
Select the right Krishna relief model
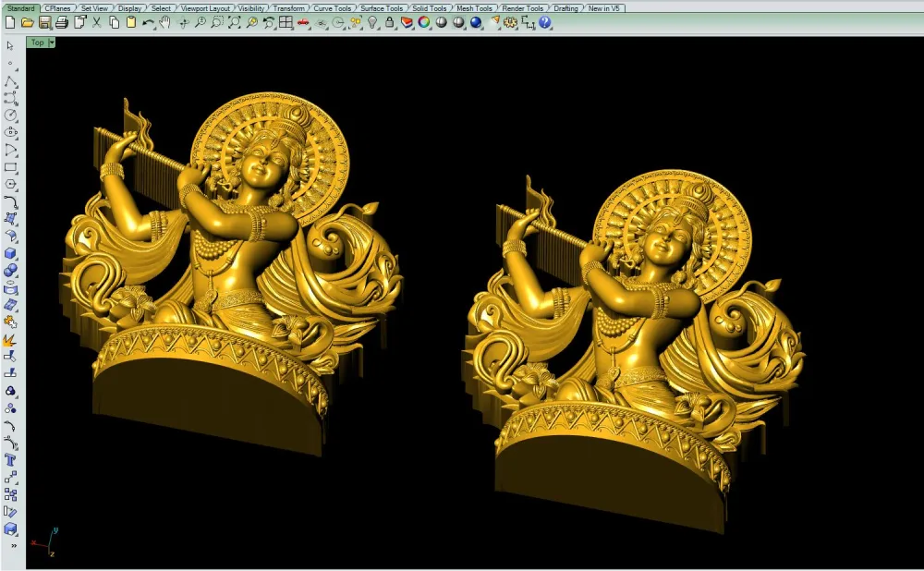click(x=634, y=350)
